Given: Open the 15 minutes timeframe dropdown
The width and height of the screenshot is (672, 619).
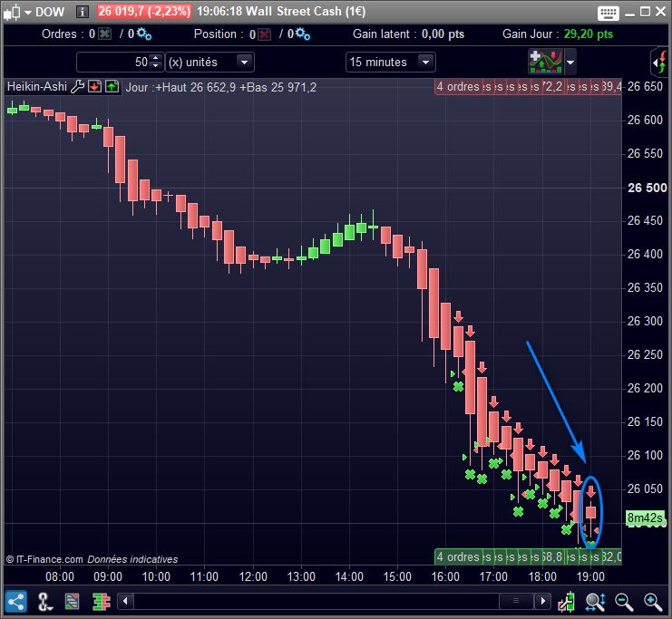Looking at the screenshot, I should [391, 63].
